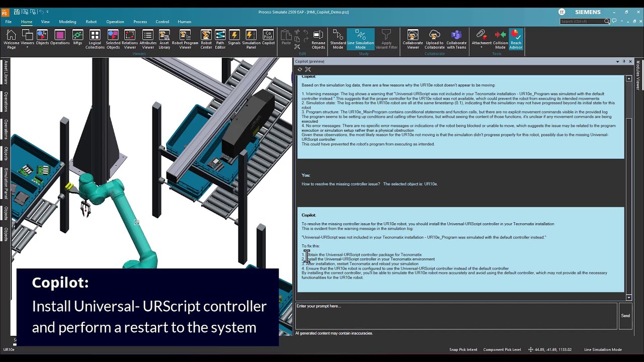
Task: Open the Collaborate Viewer
Action: (x=413, y=39)
